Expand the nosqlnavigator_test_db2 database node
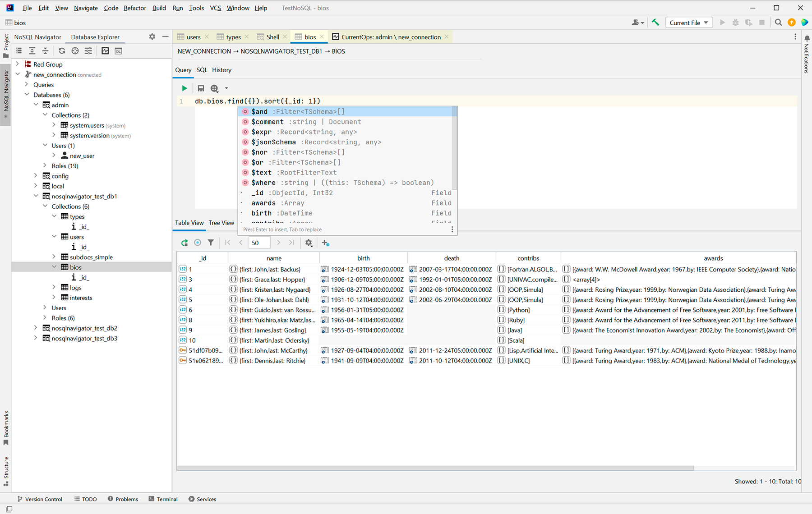812x514 pixels. tap(36, 328)
